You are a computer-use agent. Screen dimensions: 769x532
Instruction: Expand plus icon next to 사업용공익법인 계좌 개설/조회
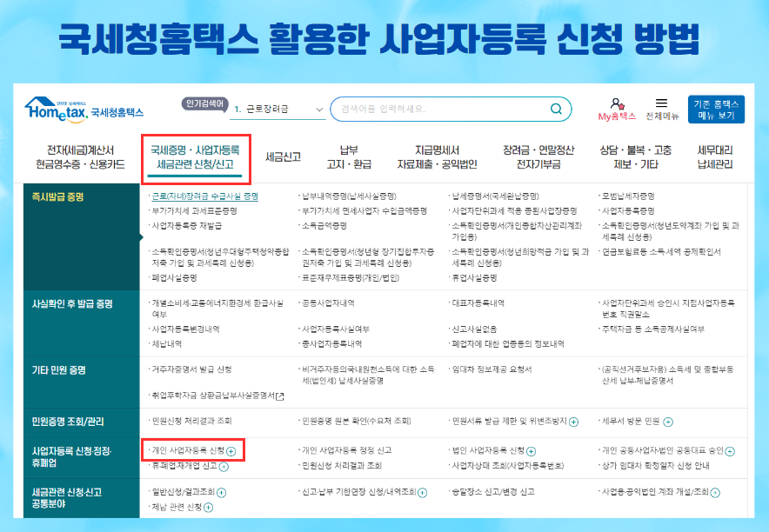tap(715, 492)
